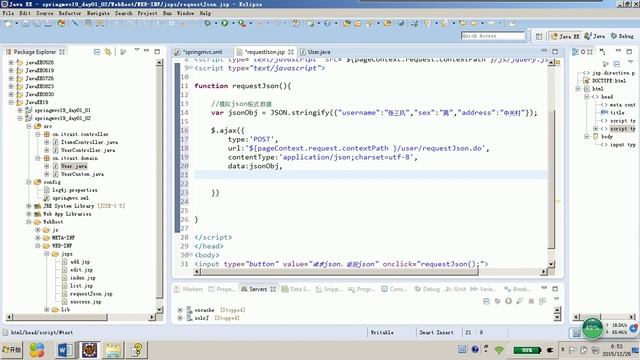640x360 pixels.
Task: Collapse All in Package Explorer toolbar
Action: 97,52
